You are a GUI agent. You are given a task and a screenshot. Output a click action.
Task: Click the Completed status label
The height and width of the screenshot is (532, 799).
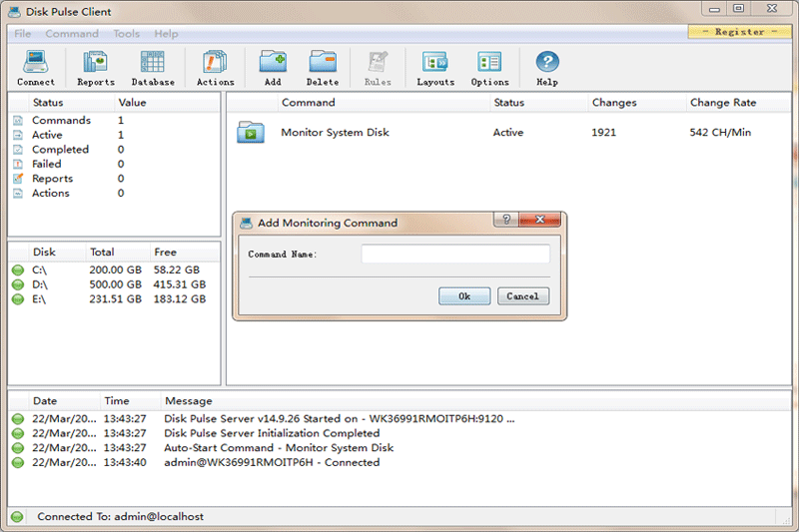pyautogui.click(x=60, y=149)
